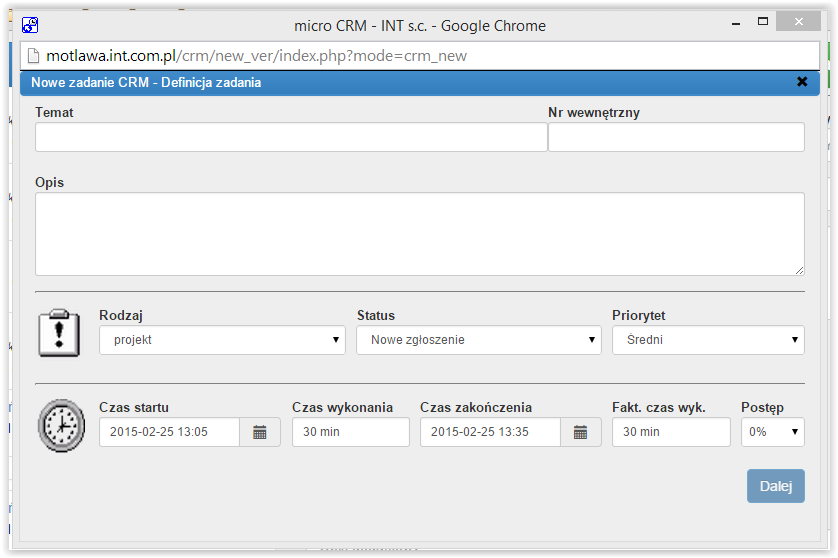Screen dimensions: 838x558
Task: Focus the Temat input field
Action: [x=291, y=137]
